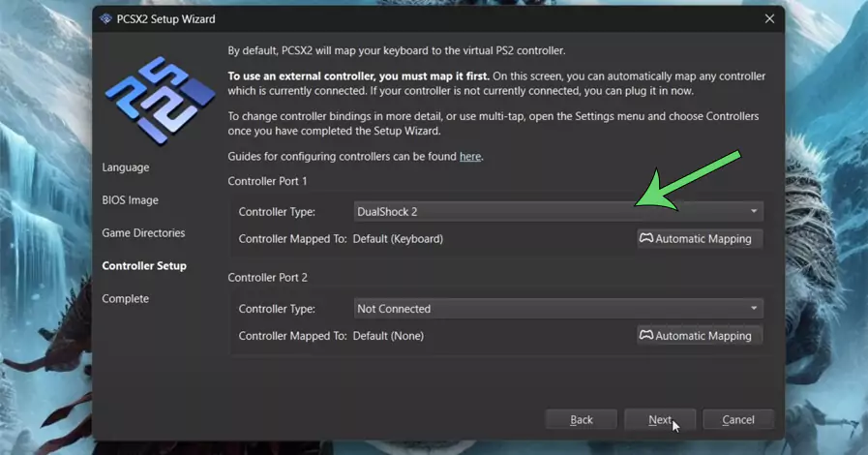Go to the Language step in the sidebar
The height and width of the screenshot is (455, 868).
pyautogui.click(x=126, y=167)
